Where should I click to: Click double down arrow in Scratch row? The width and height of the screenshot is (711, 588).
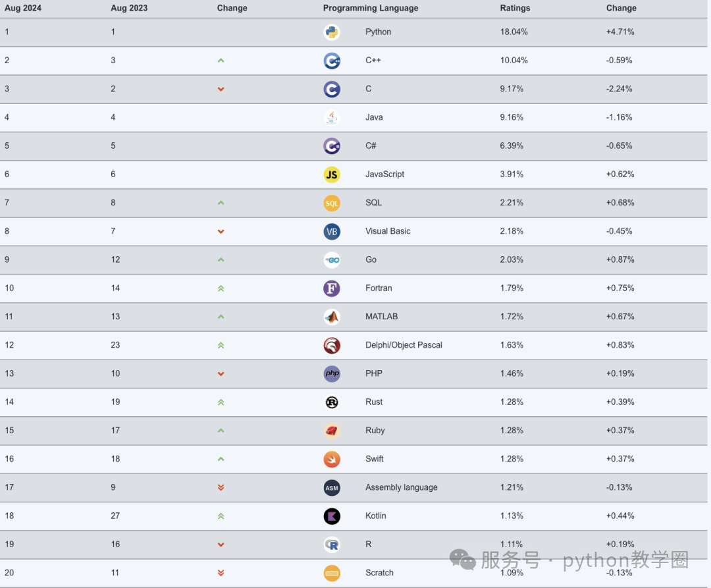pyautogui.click(x=221, y=573)
